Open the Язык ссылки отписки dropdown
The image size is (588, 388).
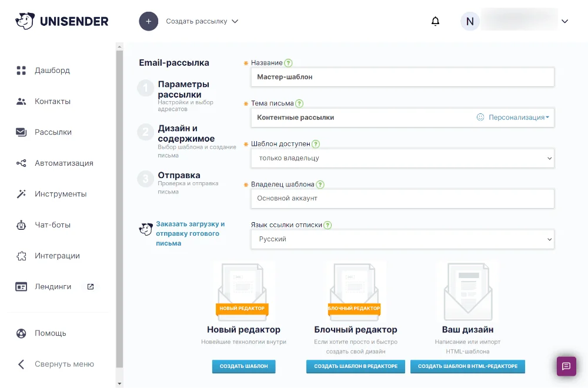pyautogui.click(x=403, y=239)
